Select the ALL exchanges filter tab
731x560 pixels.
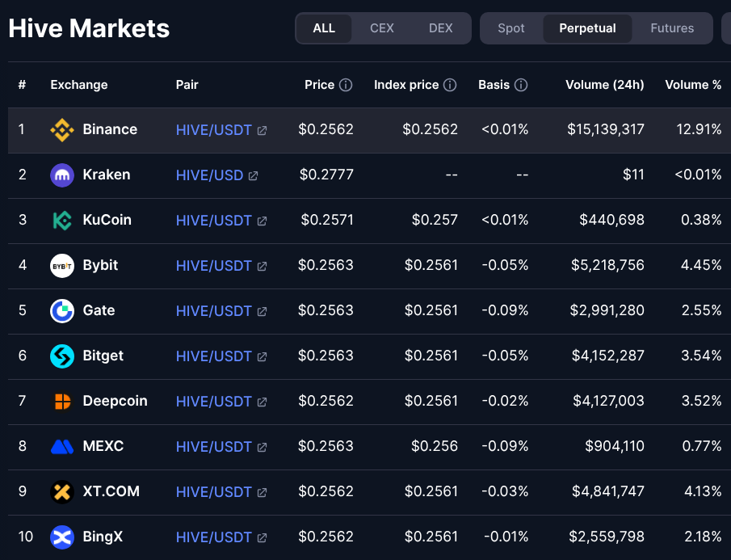(324, 28)
